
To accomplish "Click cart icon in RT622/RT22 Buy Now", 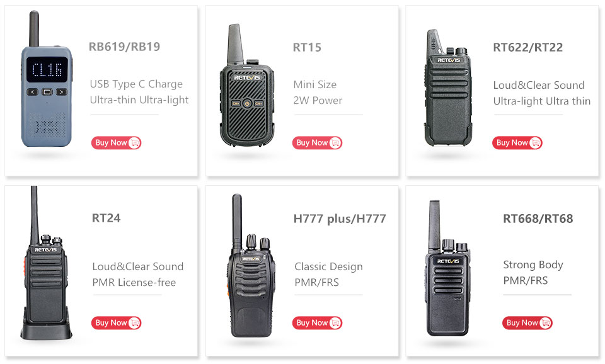I will 536,143.
